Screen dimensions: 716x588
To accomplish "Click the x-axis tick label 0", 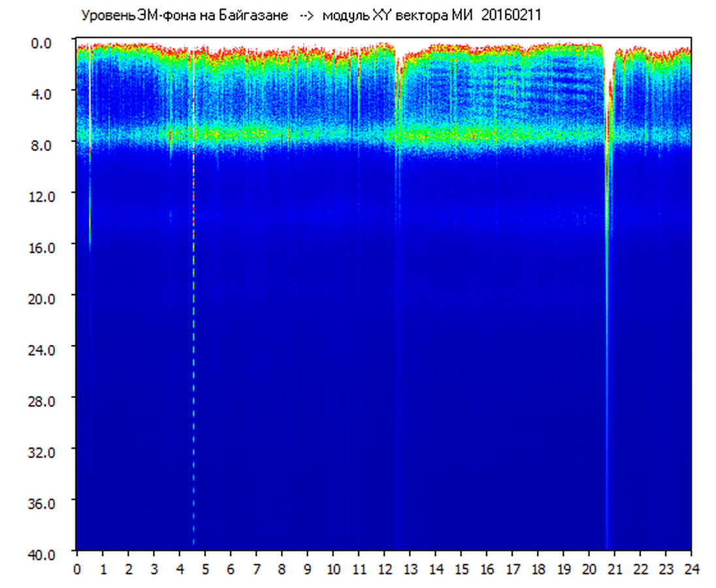I will coord(77,569).
